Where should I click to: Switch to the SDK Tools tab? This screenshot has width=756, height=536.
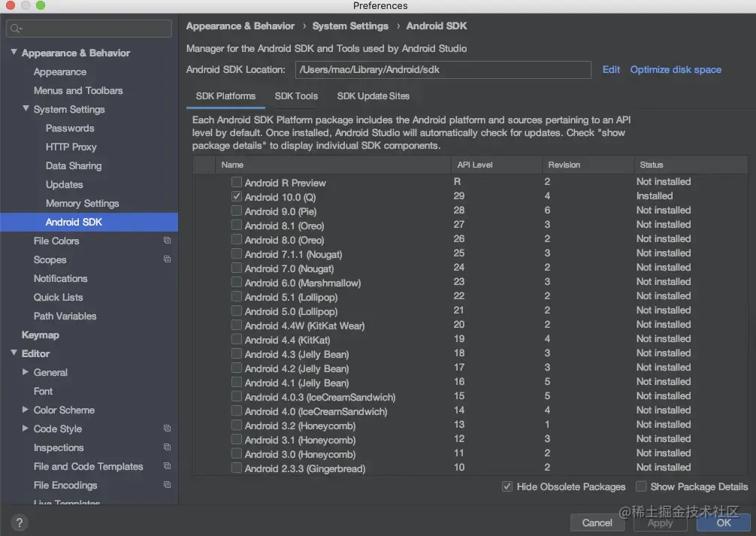coord(296,96)
